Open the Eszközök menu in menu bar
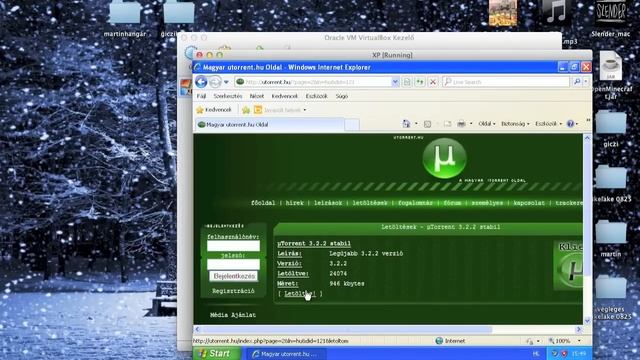The height and width of the screenshot is (360, 640). [316, 96]
